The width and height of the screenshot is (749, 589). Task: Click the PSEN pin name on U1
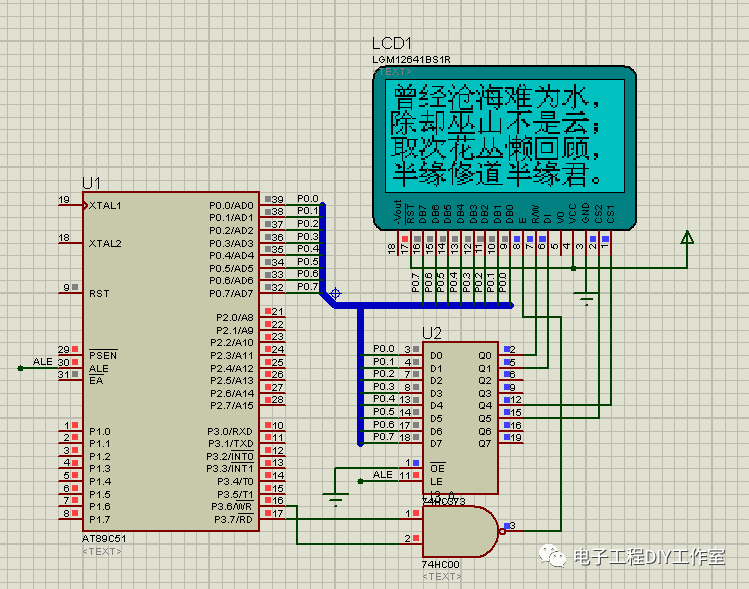103,355
